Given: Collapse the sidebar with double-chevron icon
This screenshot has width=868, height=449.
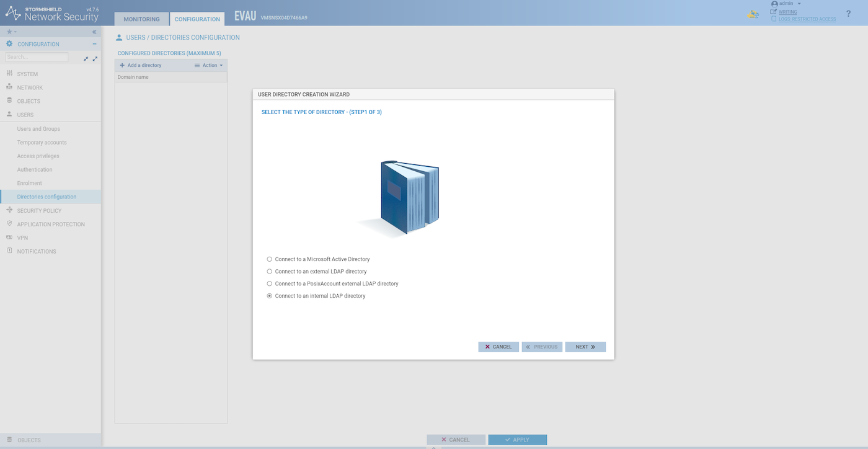Looking at the screenshot, I should pos(94,32).
